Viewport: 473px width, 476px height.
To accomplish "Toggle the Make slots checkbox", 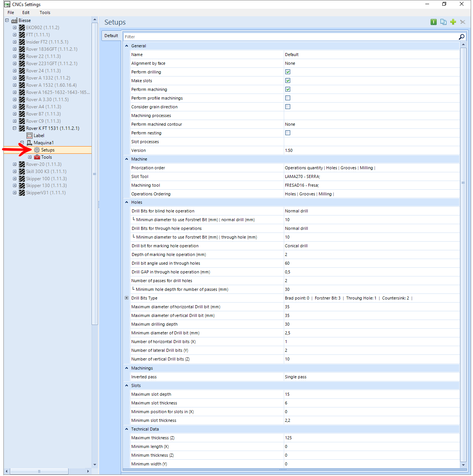I will click(288, 81).
